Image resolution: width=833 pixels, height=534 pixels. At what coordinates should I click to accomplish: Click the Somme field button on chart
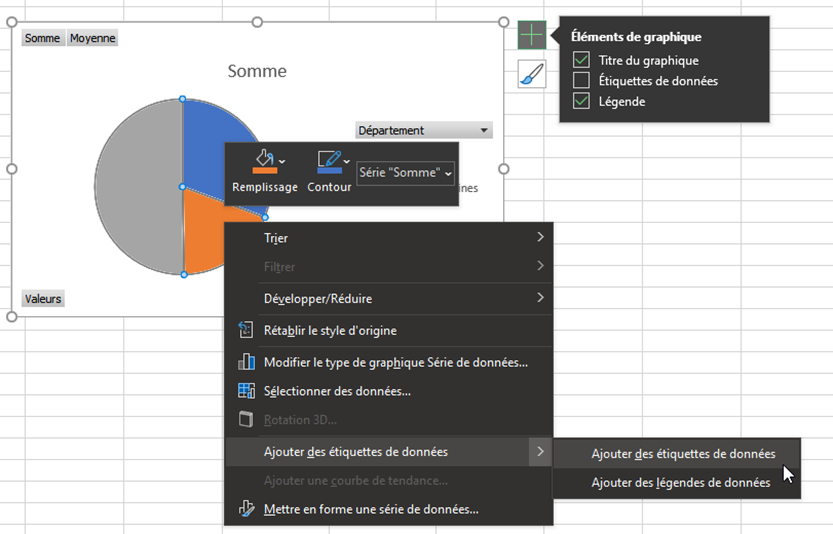tap(42, 38)
